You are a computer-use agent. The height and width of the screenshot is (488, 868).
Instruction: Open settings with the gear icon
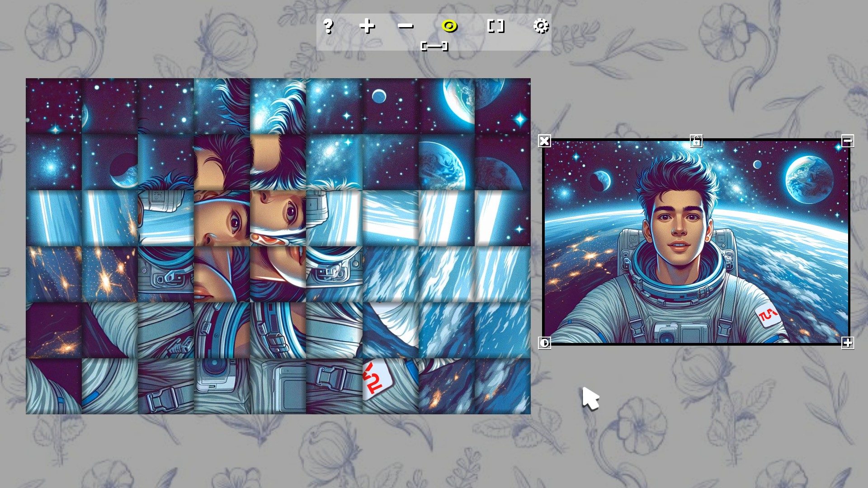coord(541,26)
